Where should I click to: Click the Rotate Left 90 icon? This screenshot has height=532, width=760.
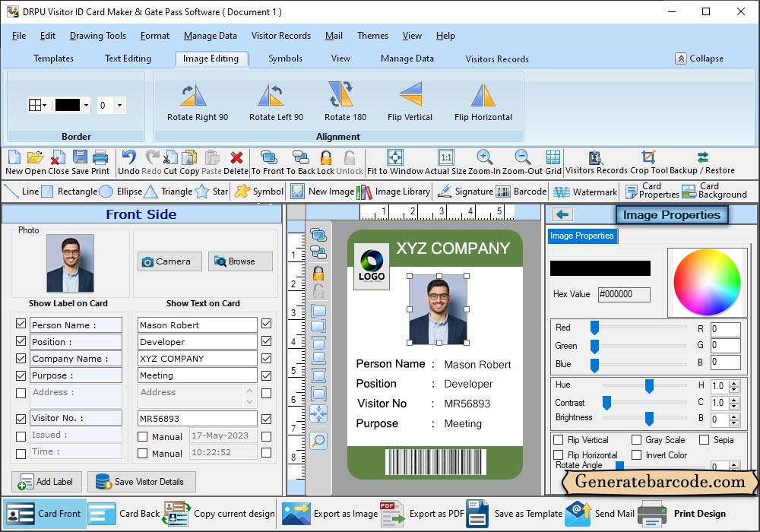click(x=271, y=96)
